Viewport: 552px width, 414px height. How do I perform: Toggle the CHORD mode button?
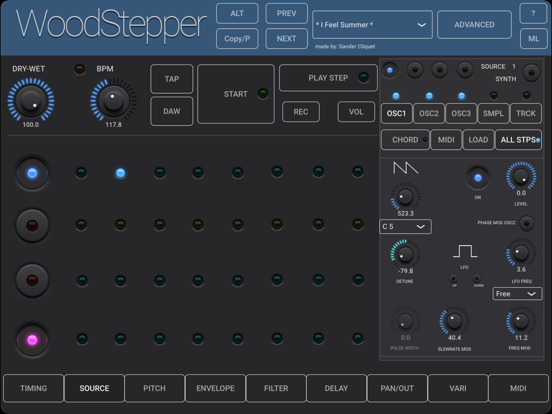[x=406, y=140]
